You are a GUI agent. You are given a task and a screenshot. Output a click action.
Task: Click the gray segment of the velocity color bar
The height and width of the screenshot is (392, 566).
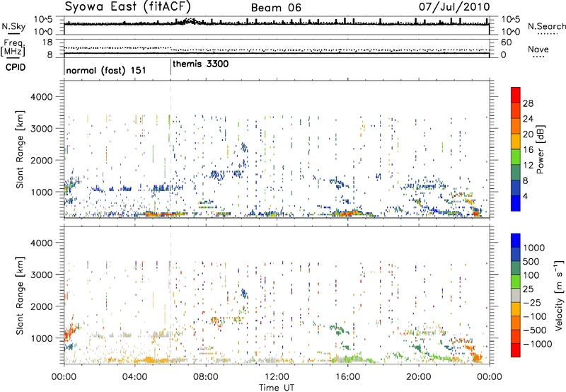point(516,296)
